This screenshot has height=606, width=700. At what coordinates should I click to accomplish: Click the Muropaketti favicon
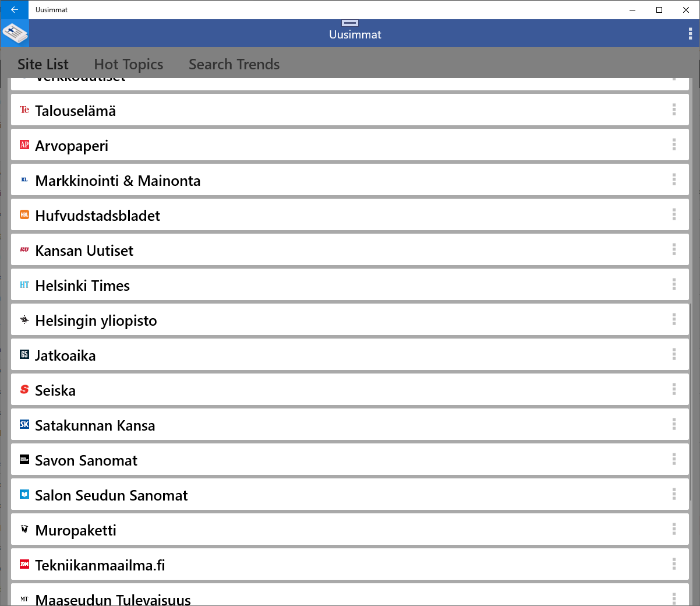coord(24,529)
